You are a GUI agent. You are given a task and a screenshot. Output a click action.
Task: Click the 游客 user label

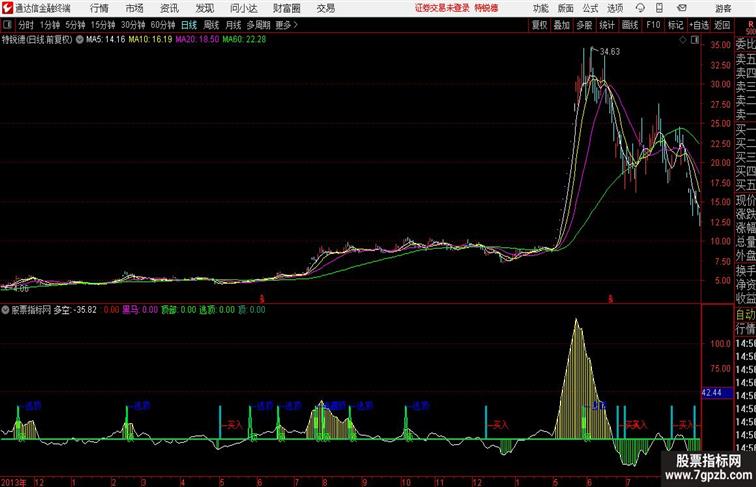tap(723, 8)
